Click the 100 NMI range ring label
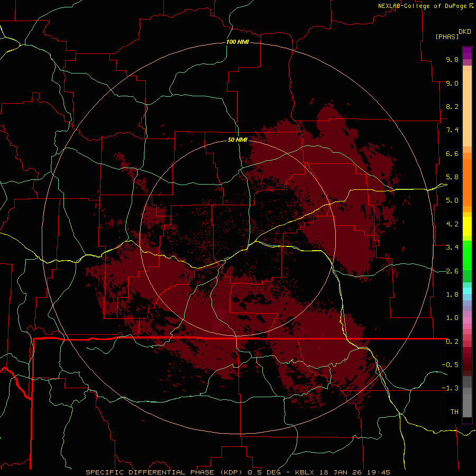The width and height of the screenshot is (476, 476). click(237, 42)
